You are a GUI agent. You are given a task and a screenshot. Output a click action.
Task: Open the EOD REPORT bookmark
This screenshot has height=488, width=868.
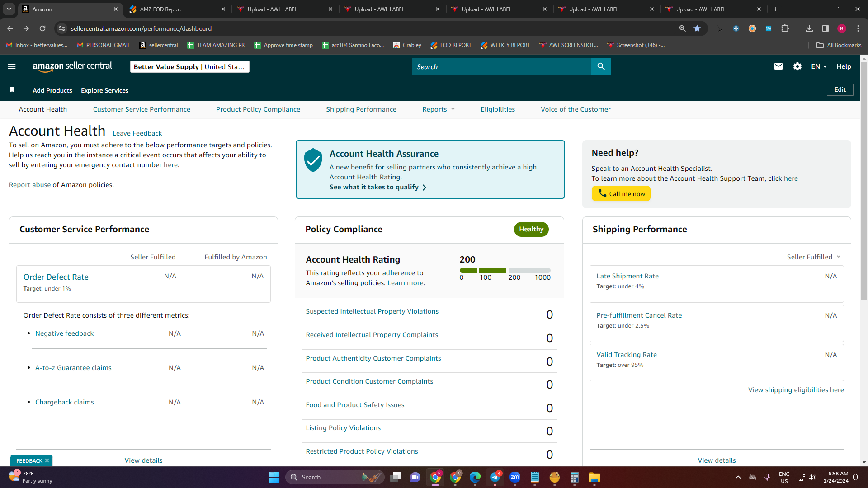(x=451, y=45)
